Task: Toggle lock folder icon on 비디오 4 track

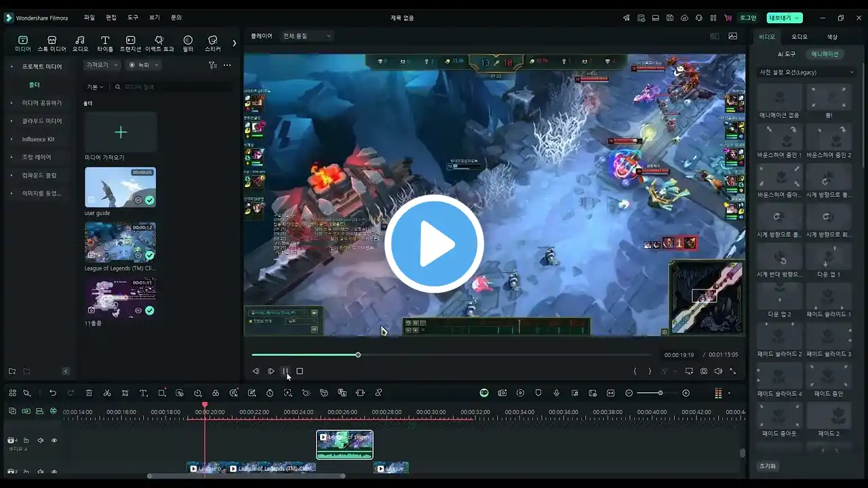Action: tap(26, 441)
